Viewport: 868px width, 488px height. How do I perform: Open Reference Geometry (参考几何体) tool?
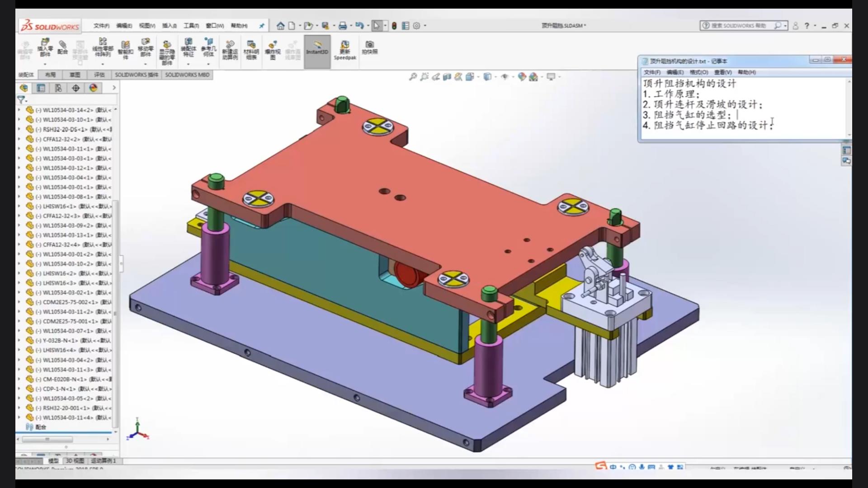[208, 47]
